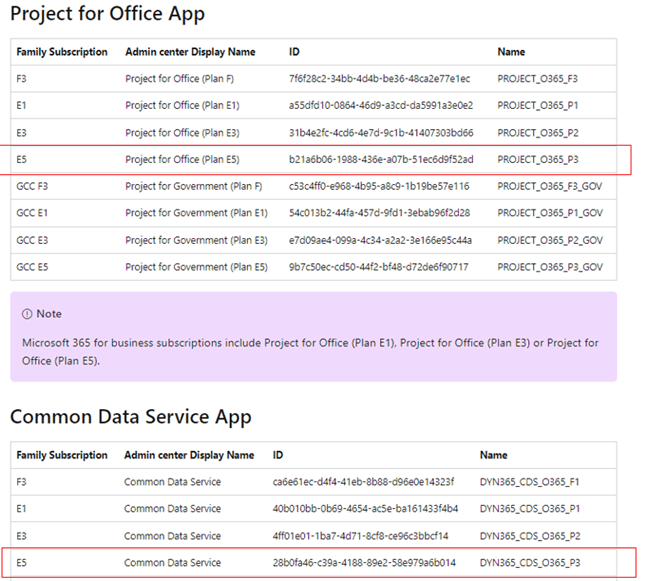This screenshot has height=581, width=656.
Task: Click the PROJECT_O365_F3_GOV name cell
Action: [x=550, y=186]
